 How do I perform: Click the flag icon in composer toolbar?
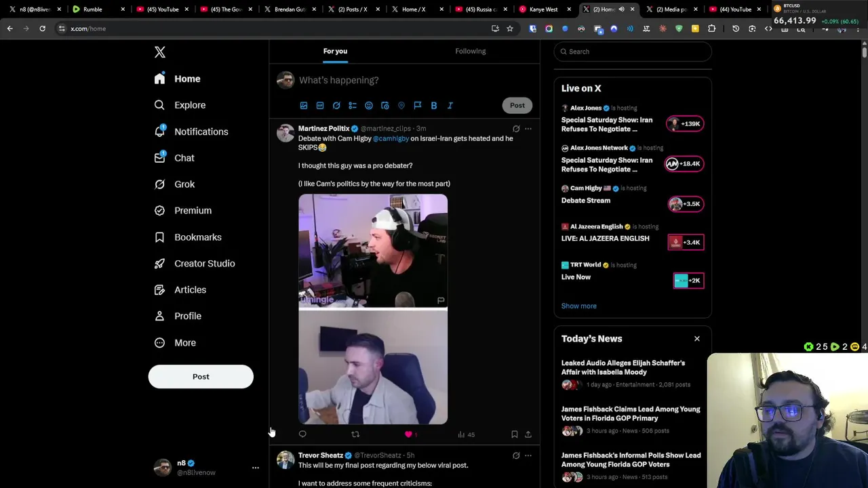pos(418,106)
